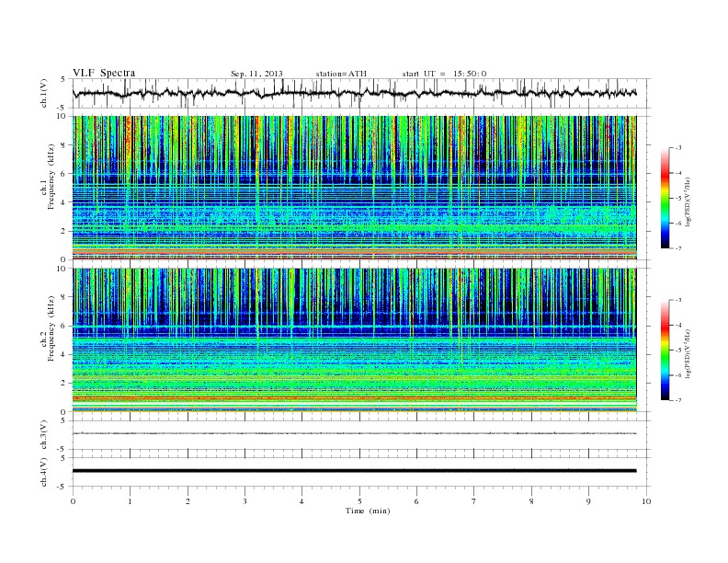Click time axis tick label '10'
This screenshot has width=728, height=563.
[646, 501]
